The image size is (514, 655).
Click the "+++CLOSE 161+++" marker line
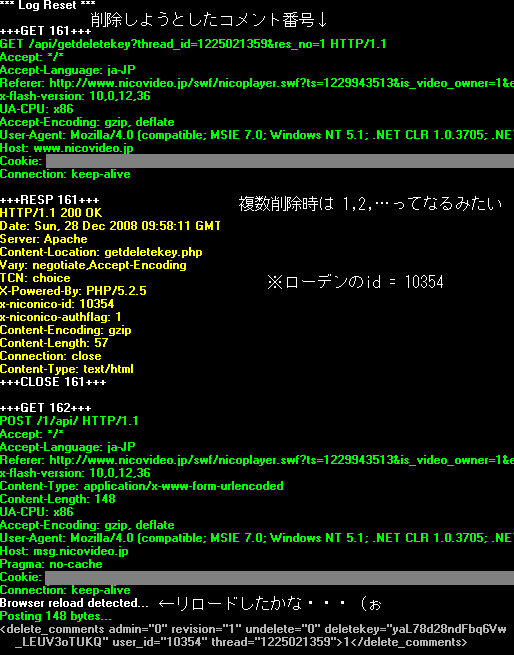tap(53, 382)
